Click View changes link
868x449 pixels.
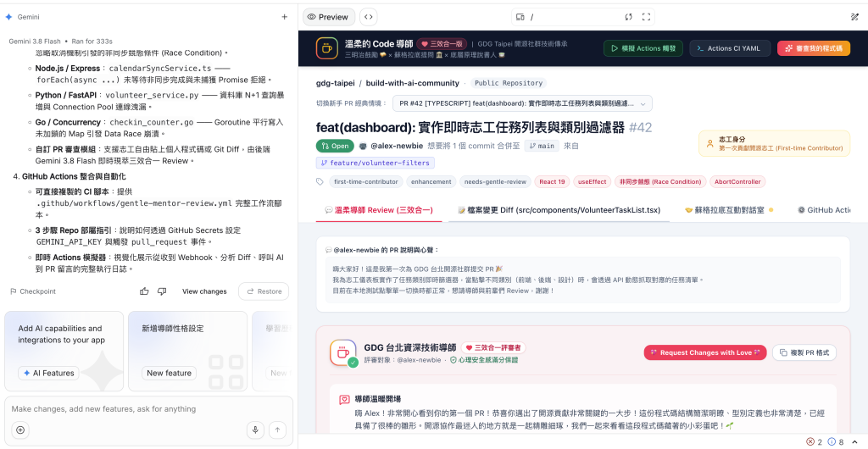click(x=204, y=291)
